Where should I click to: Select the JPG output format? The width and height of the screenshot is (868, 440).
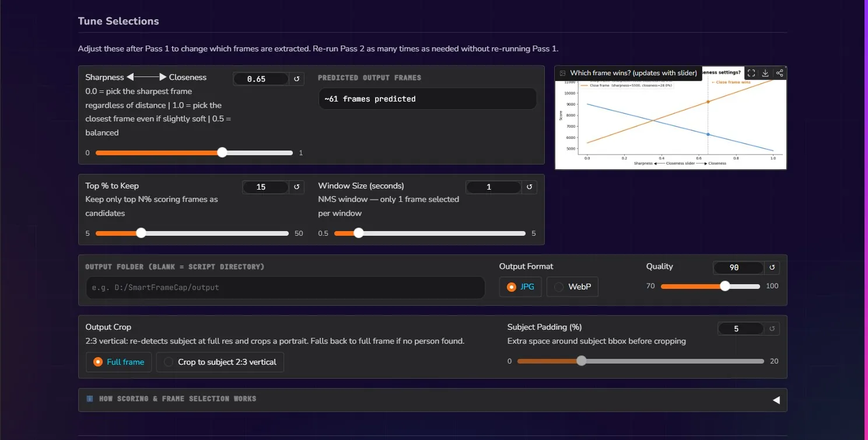click(520, 287)
